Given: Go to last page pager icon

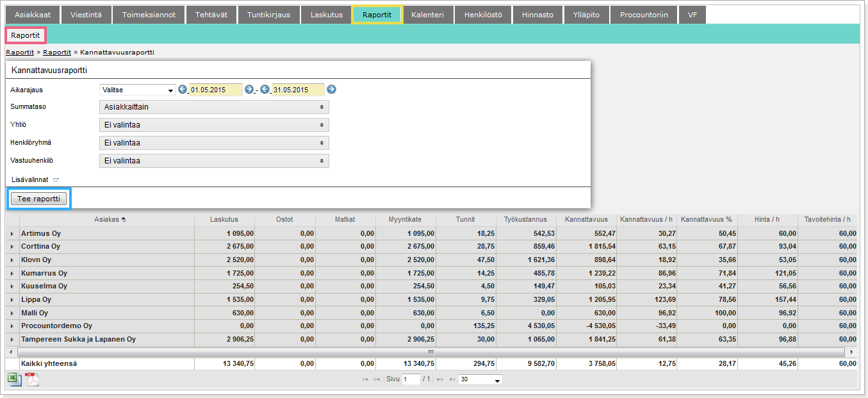Looking at the screenshot, I should [452, 379].
